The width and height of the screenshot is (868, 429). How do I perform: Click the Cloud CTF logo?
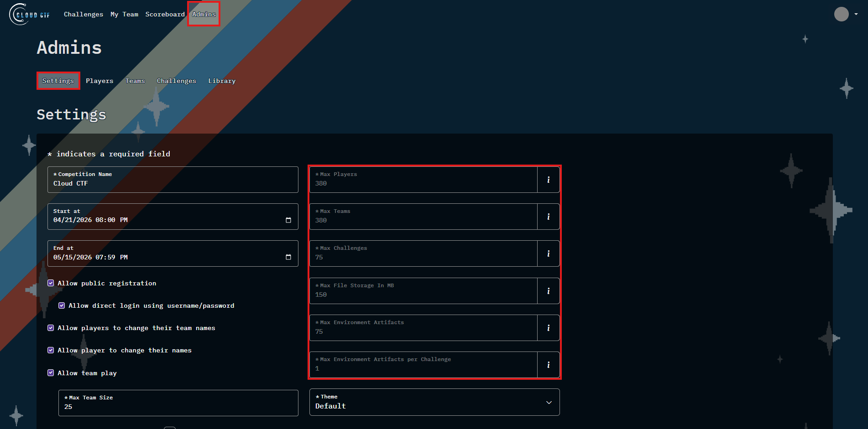[x=30, y=14]
